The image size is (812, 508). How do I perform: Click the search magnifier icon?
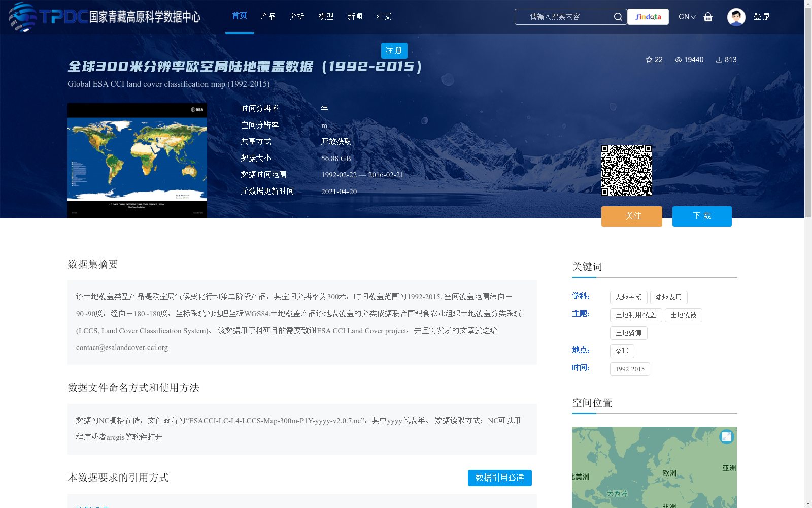(618, 17)
